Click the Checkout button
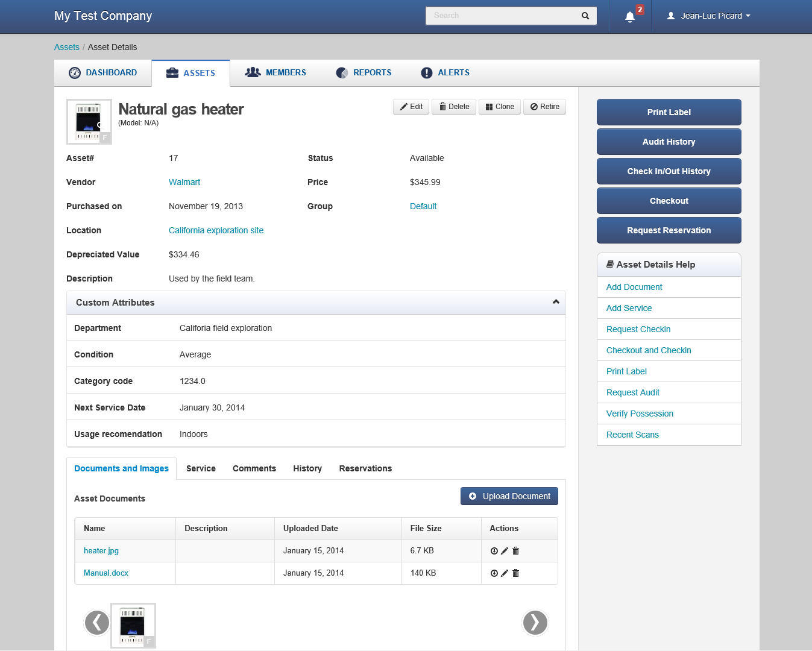 point(669,201)
